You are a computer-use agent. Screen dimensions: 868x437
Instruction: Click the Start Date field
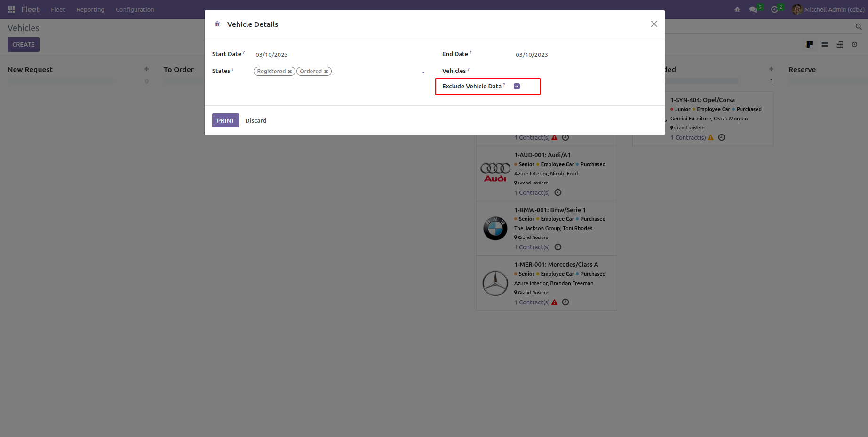(339, 55)
